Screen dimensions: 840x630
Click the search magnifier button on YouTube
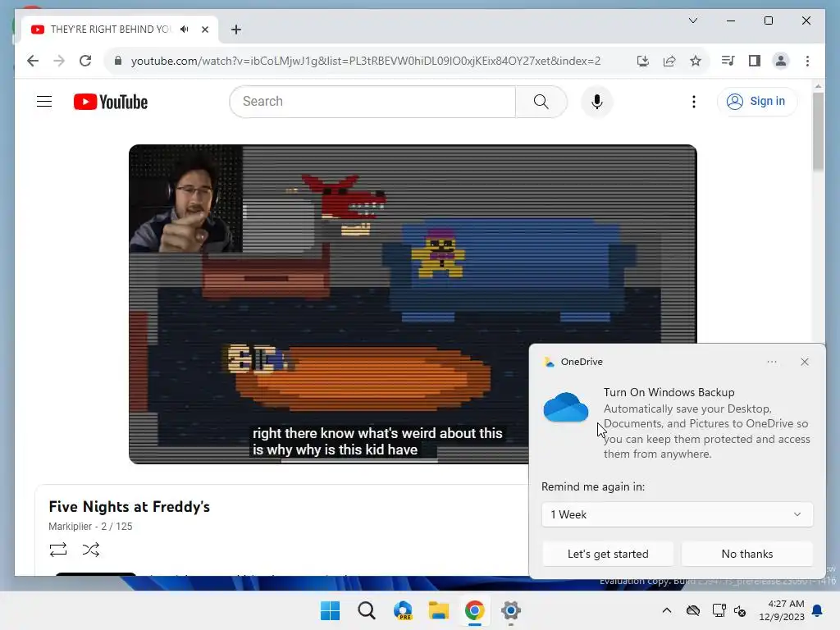click(541, 101)
